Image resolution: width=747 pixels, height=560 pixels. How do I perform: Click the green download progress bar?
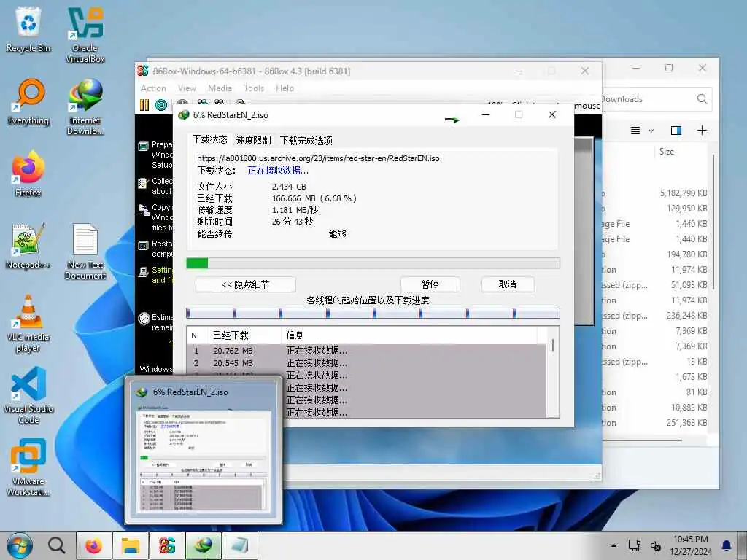click(373, 263)
